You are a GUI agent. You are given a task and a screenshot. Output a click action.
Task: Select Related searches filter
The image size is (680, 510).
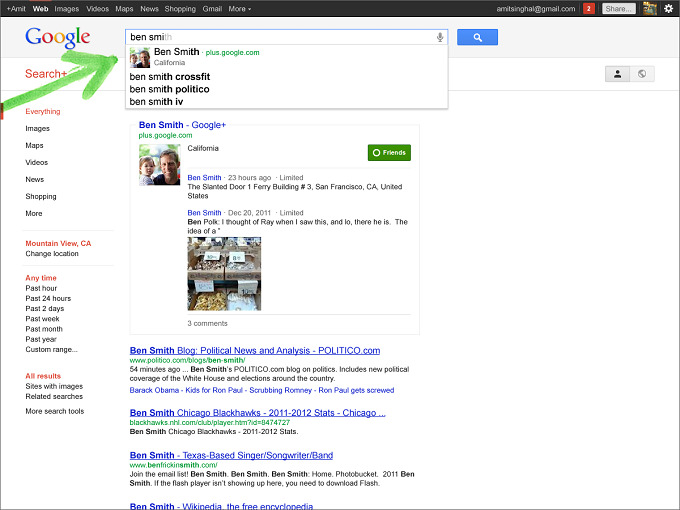pos(54,396)
